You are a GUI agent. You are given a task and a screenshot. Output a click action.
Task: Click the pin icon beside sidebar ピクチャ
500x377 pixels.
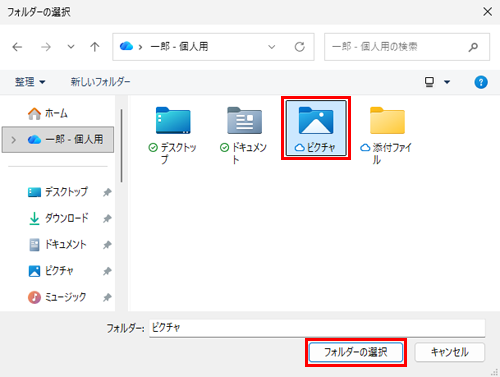[x=107, y=271]
